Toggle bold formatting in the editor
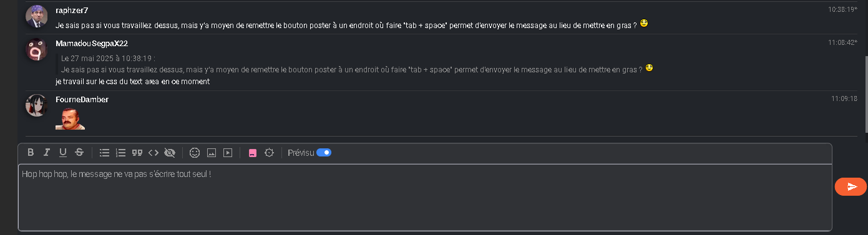Viewport: 868px width, 235px height. 31,153
